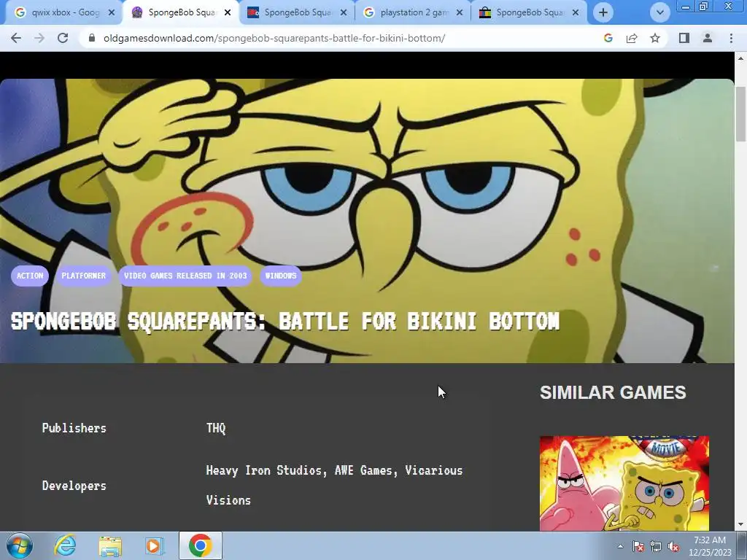
Task: Click Heavy Iron Studios developer text
Action: point(264,470)
